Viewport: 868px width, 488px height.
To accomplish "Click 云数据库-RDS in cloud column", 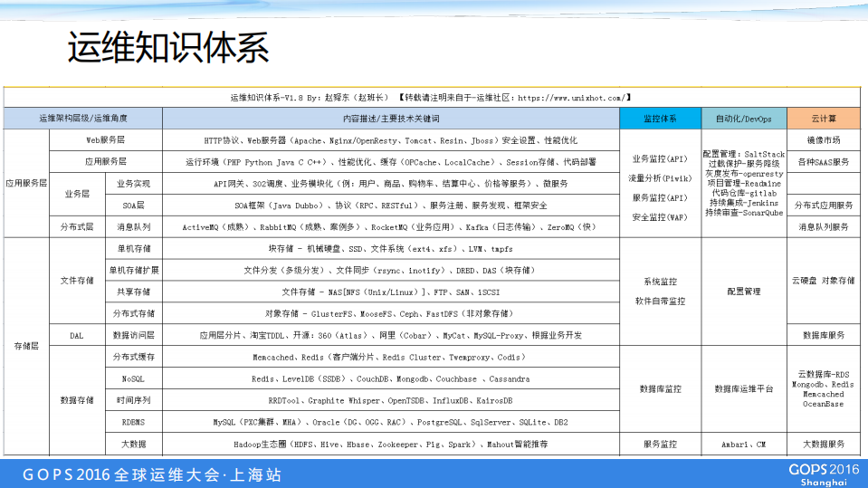I will 824,375.
